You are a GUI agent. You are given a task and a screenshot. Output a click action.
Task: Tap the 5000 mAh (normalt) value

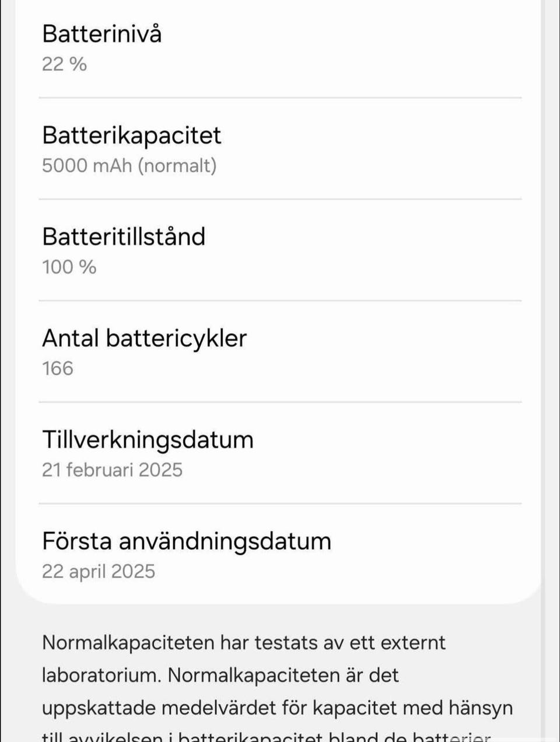(x=129, y=166)
